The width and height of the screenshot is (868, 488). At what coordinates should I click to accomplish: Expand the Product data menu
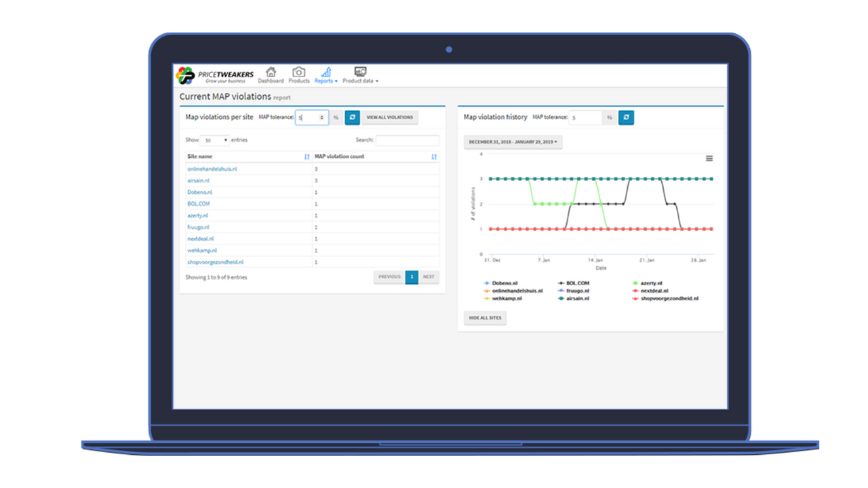click(x=360, y=75)
